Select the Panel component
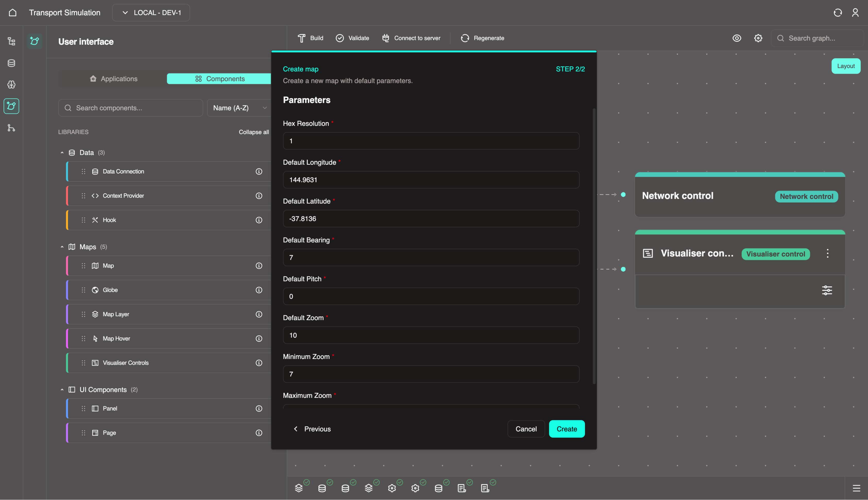The width and height of the screenshot is (868, 500). tap(168, 409)
